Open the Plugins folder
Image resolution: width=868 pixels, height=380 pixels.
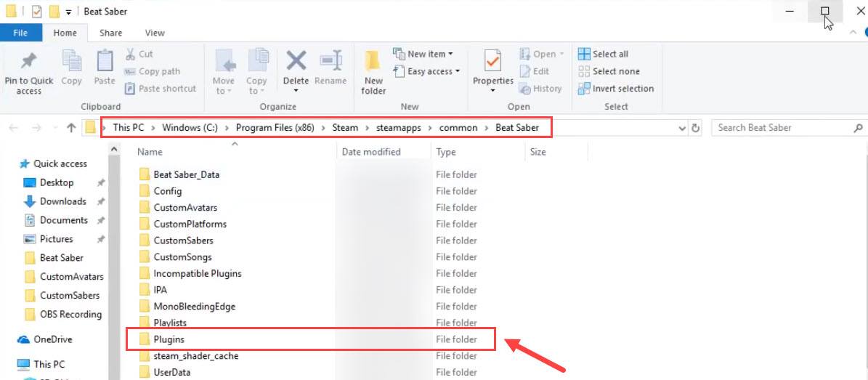tap(169, 339)
